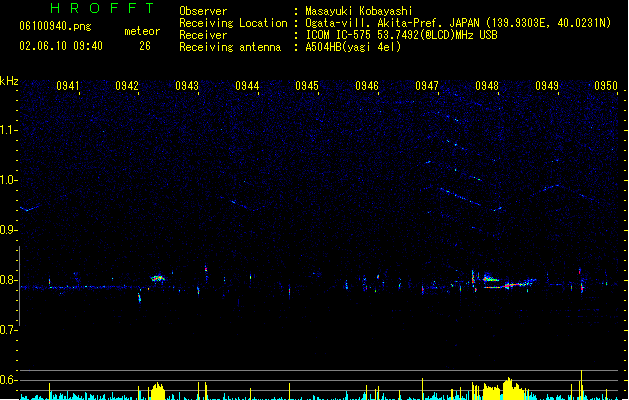Screen dimensions: 629x400
Task: Click the 0.7 kHz axis label
Action: coord(8,330)
